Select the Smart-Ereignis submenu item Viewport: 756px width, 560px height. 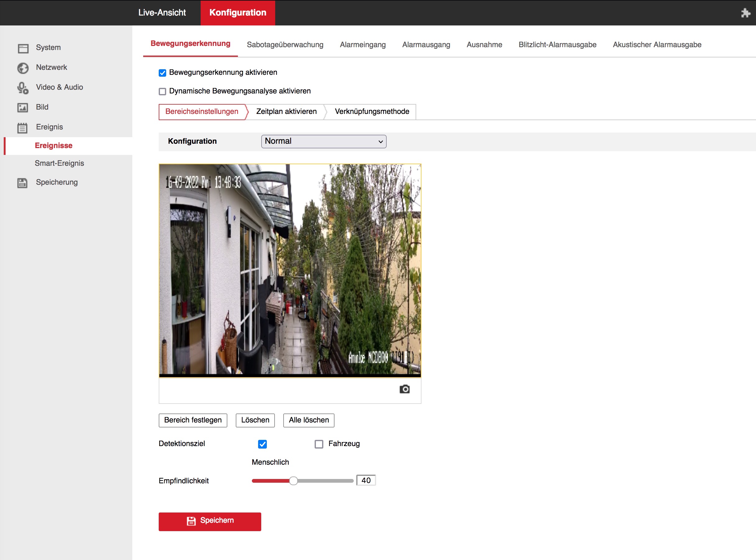click(x=59, y=163)
